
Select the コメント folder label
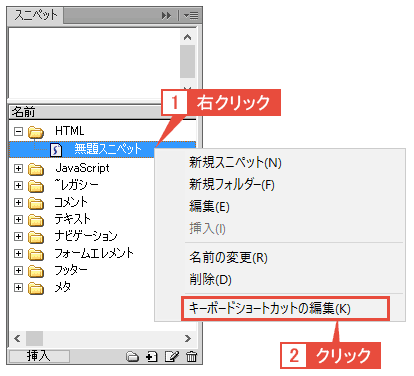click(x=71, y=202)
